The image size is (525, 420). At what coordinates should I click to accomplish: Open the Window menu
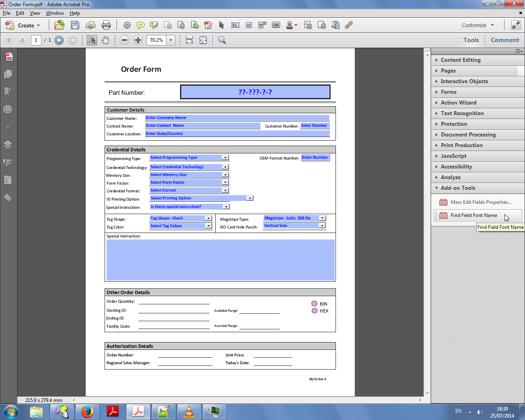click(x=55, y=13)
